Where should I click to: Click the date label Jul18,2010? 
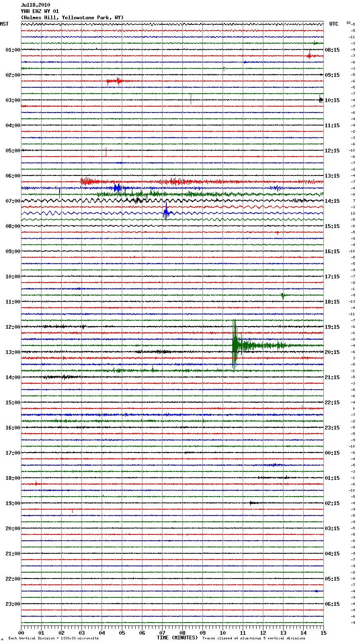pyautogui.click(x=35, y=5)
